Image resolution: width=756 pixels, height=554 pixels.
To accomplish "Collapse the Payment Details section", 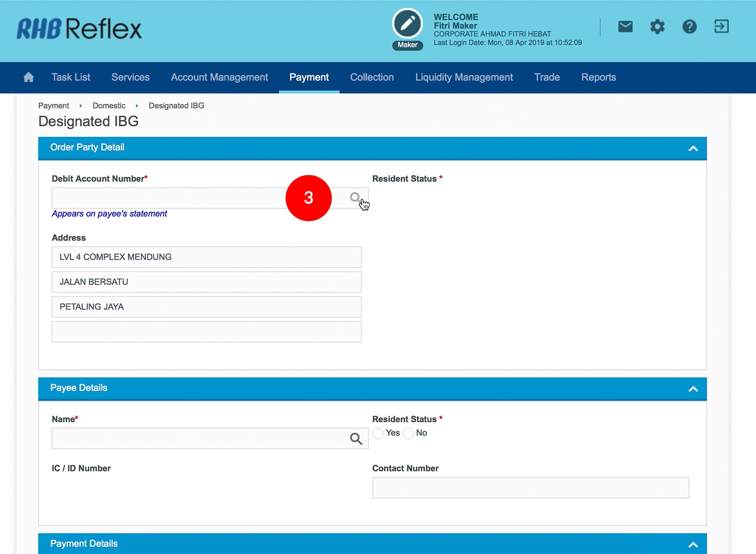I will click(x=693, y=544).
